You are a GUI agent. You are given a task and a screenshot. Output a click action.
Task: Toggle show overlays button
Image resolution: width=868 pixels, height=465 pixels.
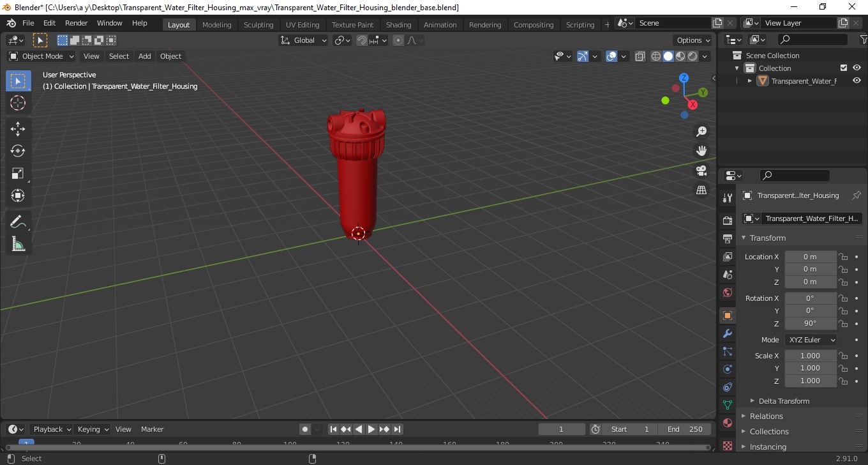(611, 56)
